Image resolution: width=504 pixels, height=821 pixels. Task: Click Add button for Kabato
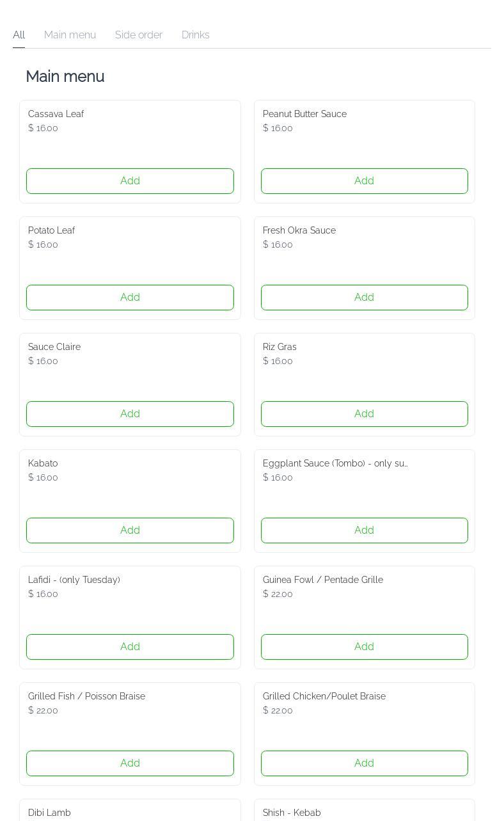pos(130,530)
